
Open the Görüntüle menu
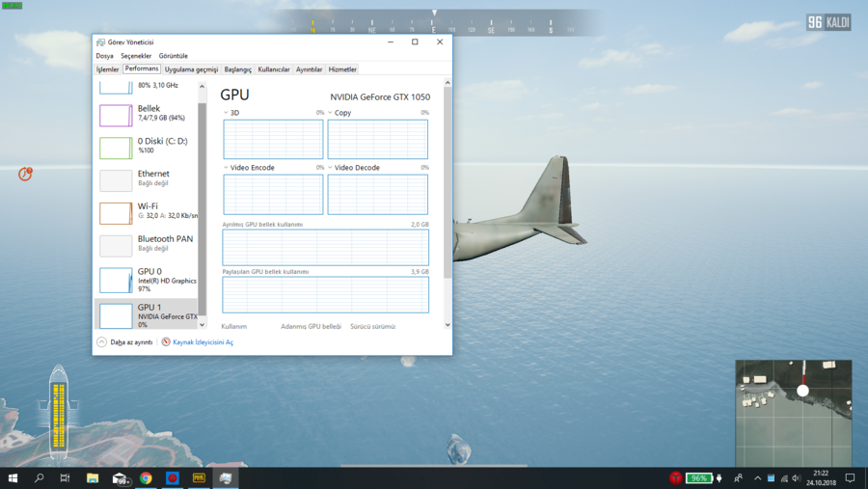click(x=174, y=56)
